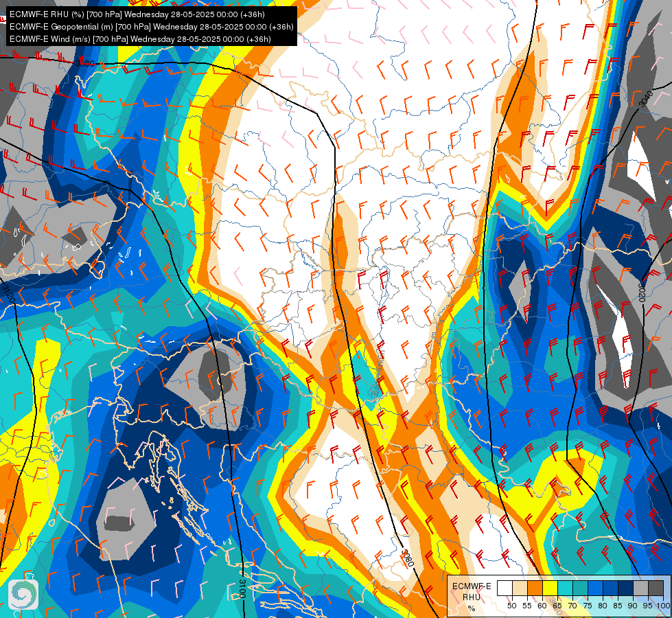Viewport: 672px width, 618px height.
Task: Click the legend tick value 95
Action: (x=647, y=606)
